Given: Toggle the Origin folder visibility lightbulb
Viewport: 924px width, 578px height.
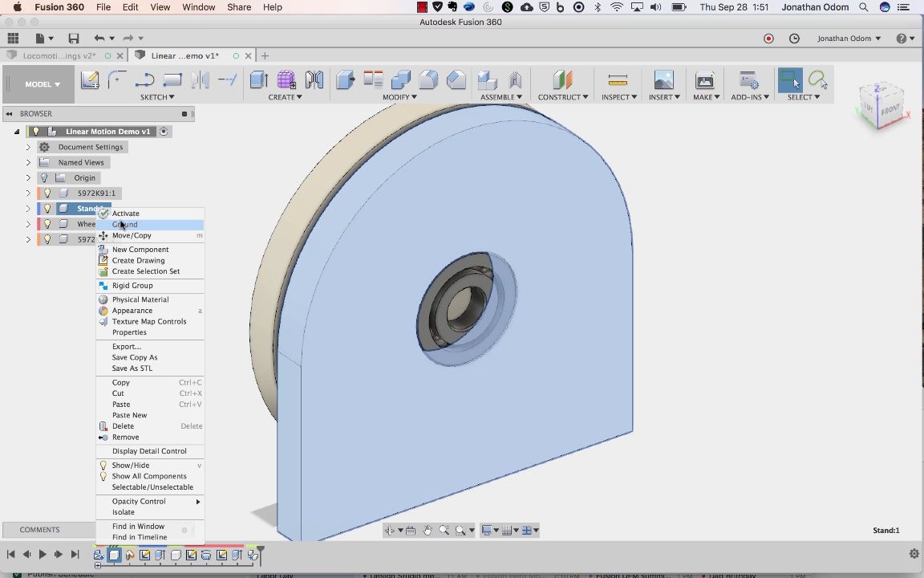Looking at the screenshot, I should (45, 178).
